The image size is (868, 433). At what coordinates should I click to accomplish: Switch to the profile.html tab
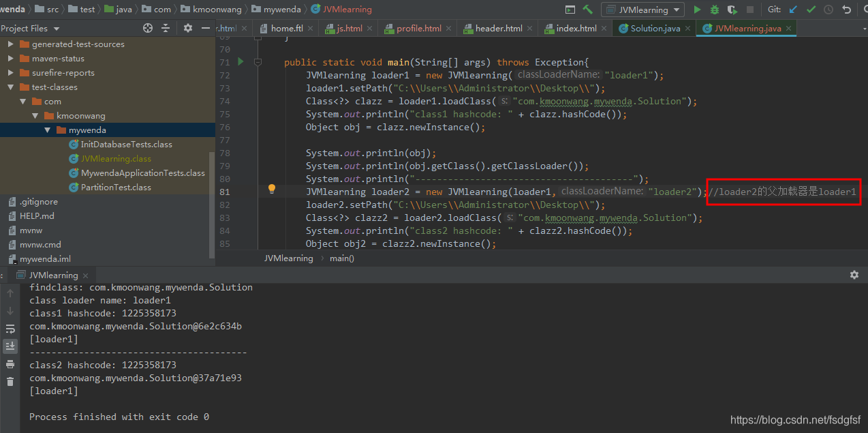click(419, 29)
